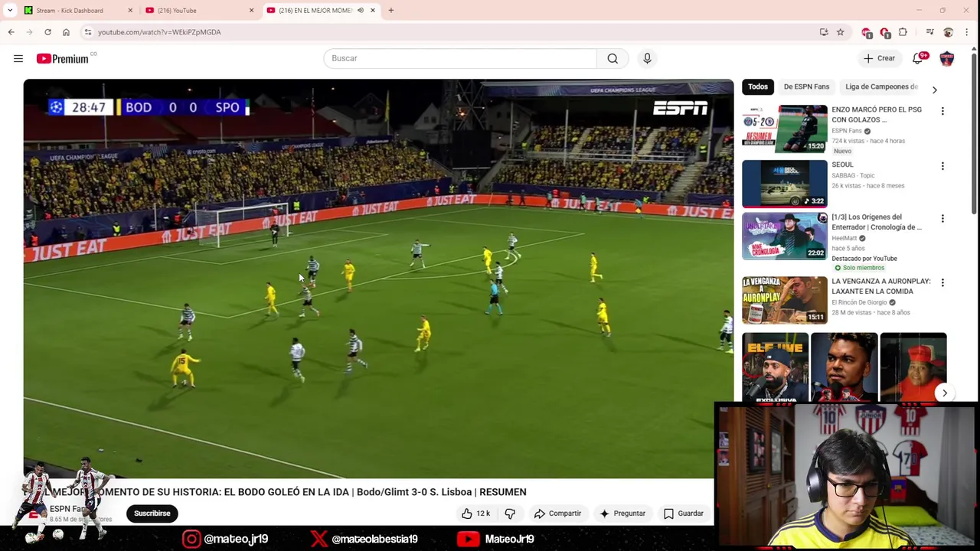Reload the current page

(47, 32)
